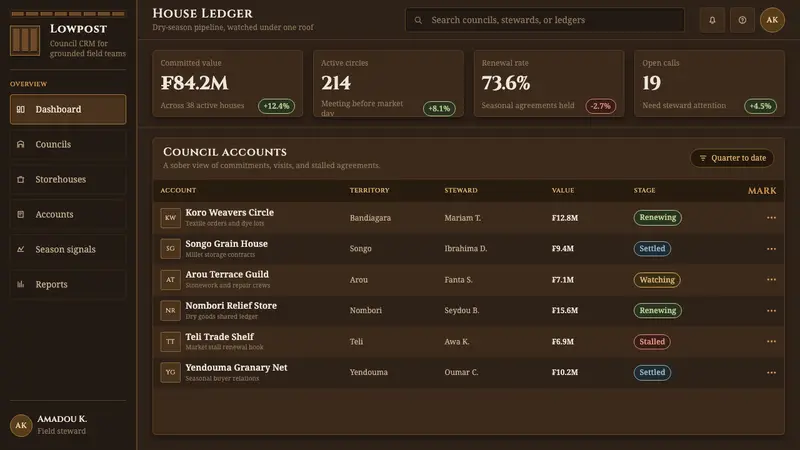This screenshot has width=800, height=450.
Task: Click the Accounts ledger icon
Action: pos(21,214)
